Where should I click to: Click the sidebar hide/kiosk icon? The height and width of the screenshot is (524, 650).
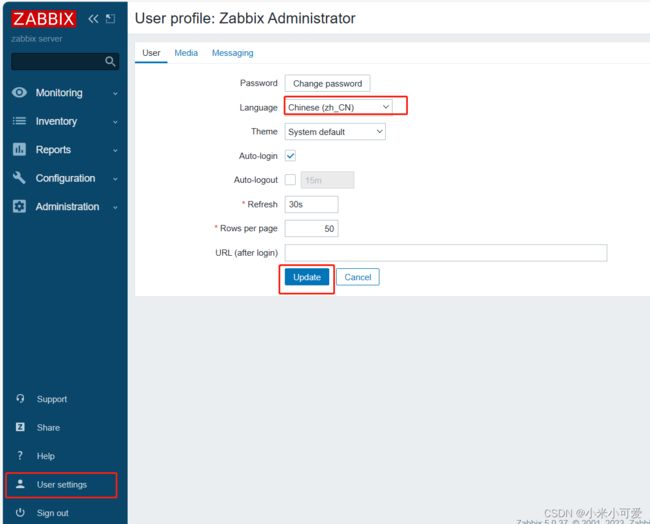(110, 19)
